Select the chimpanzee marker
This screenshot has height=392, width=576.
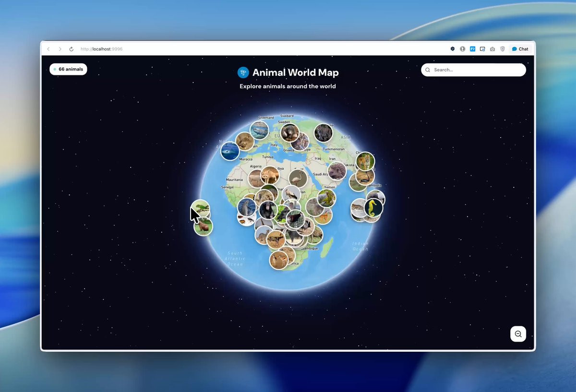(268, 210)
